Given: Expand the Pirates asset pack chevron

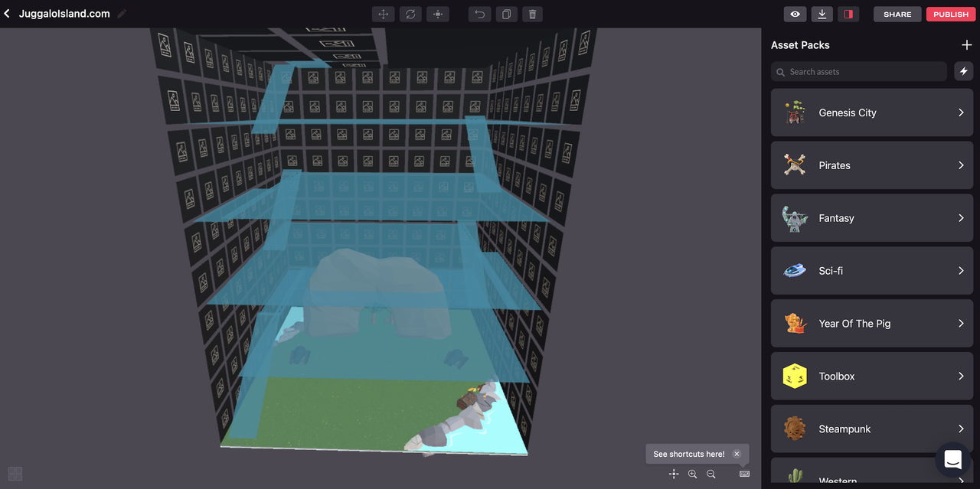Looking at the screenshot, I should 961,165.
